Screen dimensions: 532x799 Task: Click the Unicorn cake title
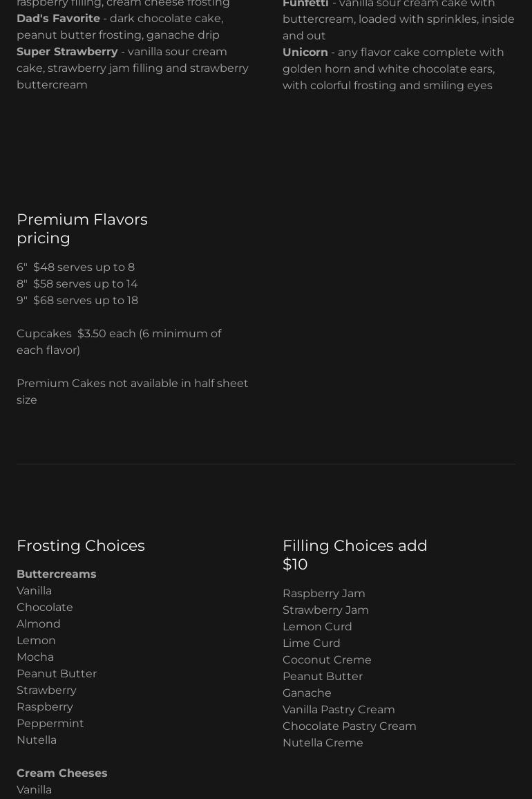click(305, 53)
